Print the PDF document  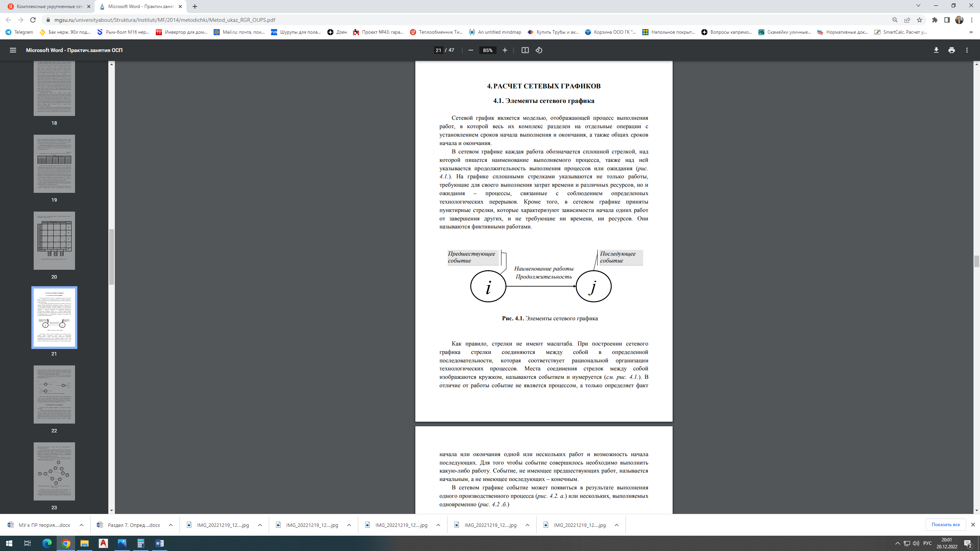click(952, 50)
